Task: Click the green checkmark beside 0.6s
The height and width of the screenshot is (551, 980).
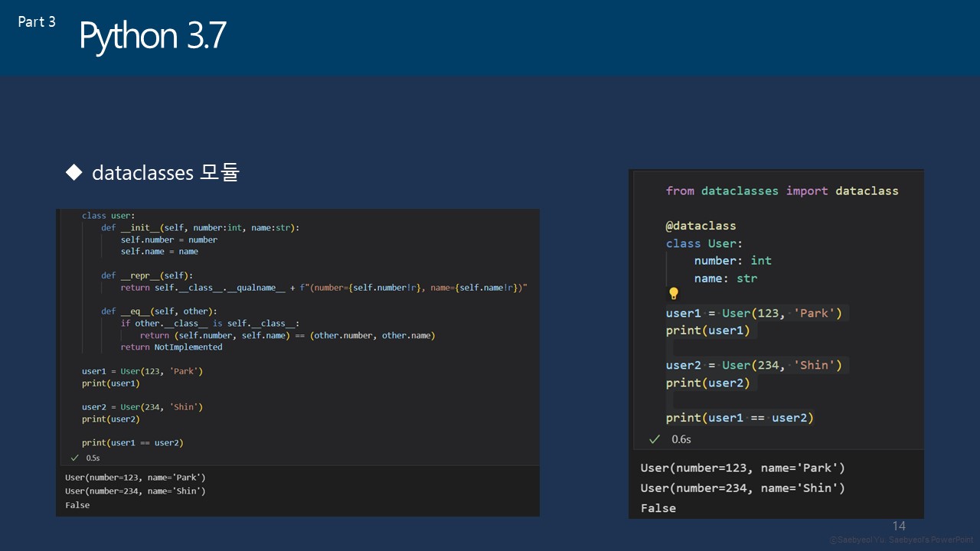Action: [655, 439]
